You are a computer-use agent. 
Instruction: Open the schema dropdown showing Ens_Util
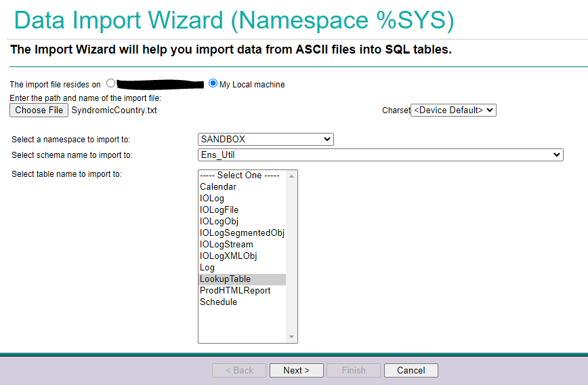tap(380, 155)
